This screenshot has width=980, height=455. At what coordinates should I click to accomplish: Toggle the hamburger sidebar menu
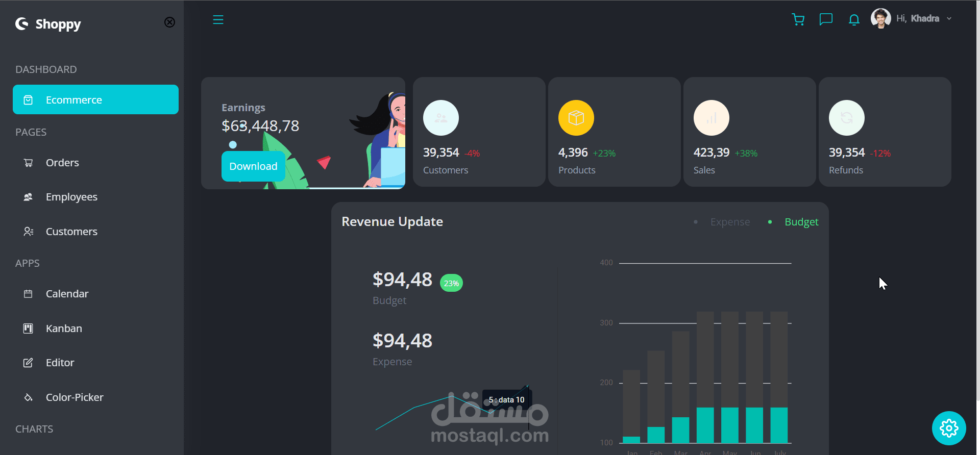pos(218,20)
